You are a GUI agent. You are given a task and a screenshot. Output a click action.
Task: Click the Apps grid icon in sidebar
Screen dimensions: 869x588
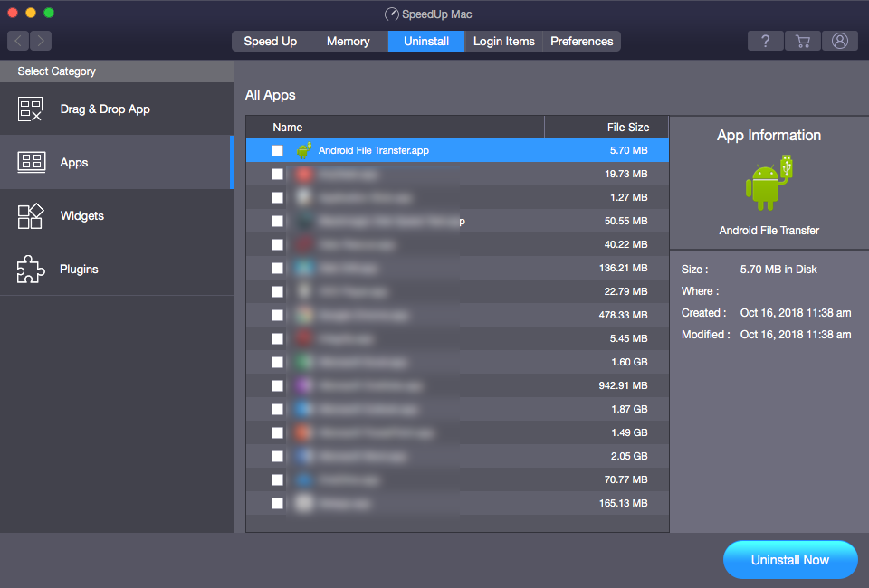click(x=31, y=162)
